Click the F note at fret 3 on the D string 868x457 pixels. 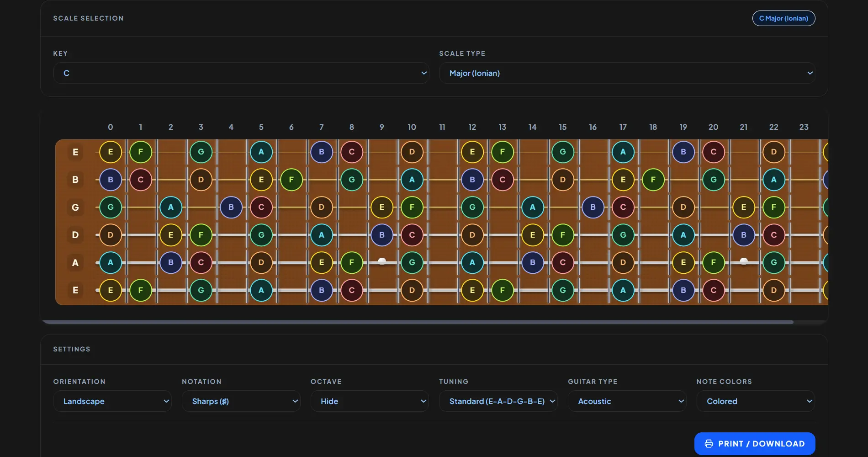coord(201,235)
